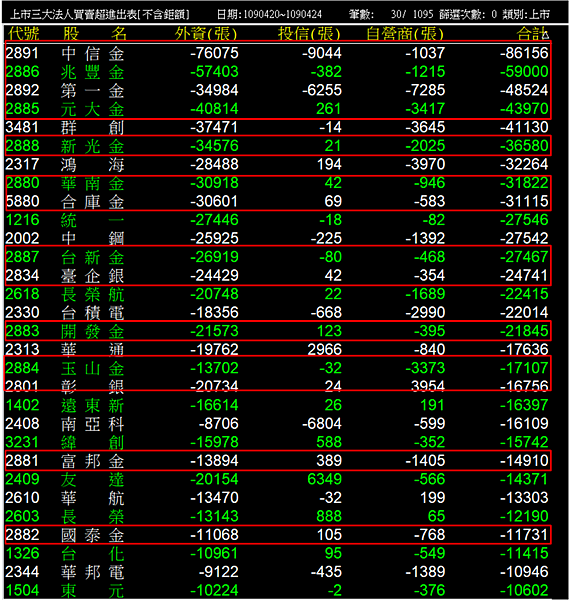
Task: Select stock name 遠東新
Action: pyautogui.click(x=93, y=405)
